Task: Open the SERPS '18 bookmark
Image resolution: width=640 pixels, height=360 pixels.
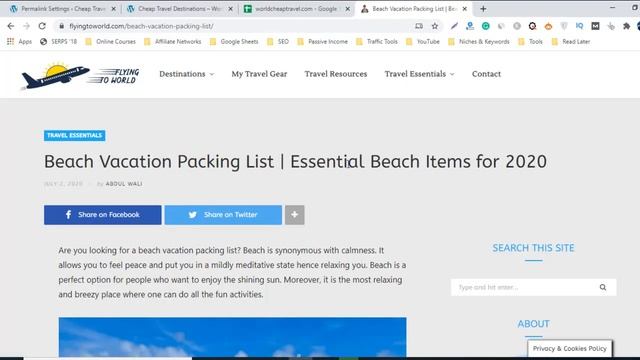Action: coord(58,42)
